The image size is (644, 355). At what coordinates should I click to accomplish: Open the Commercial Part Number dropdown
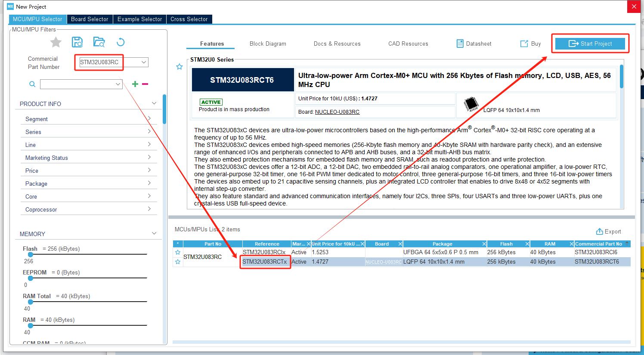pyautogui.click(x=144, y=62)
